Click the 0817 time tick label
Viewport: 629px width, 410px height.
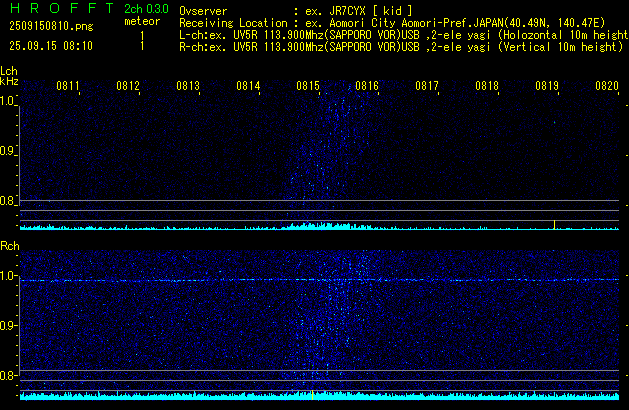(x=427, y=86)
